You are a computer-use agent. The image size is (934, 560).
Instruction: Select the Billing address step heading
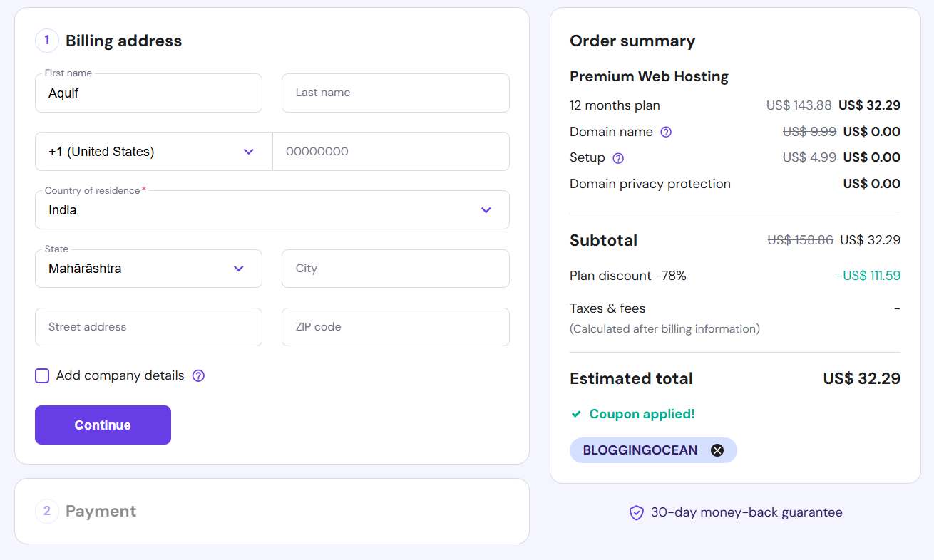123,41
